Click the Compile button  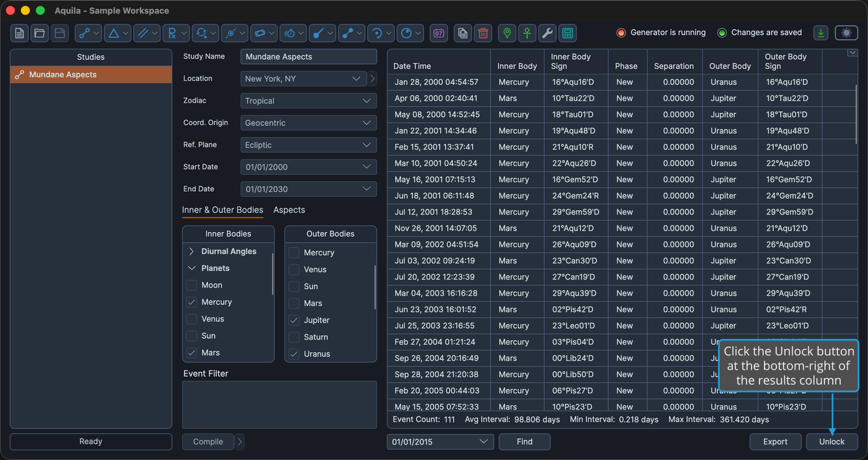208,442
